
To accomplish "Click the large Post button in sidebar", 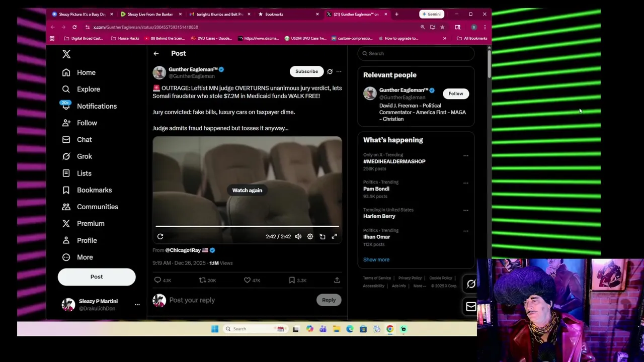I will (97, 277).
